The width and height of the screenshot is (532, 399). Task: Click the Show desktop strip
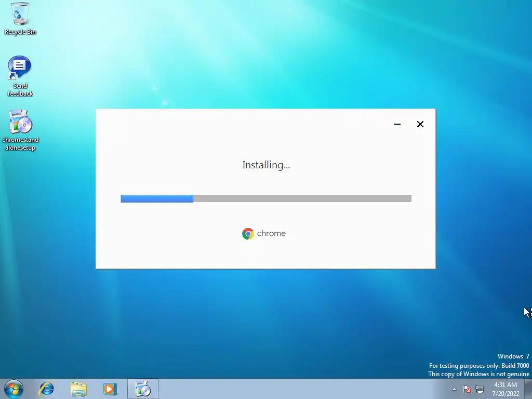(528, 389)
